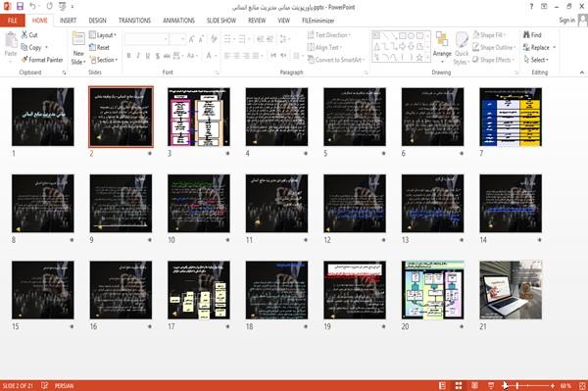The width and height of the screenshot is (588, 391).
Task: Switch to Normal view icon in status bar
Action: click(443, 386)
